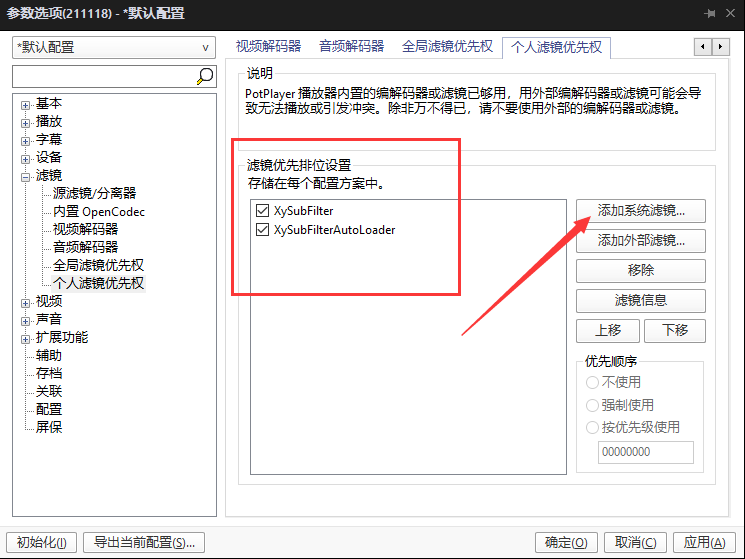Select 个人滤镜优先权 in the tree

click(x=98, y=283)
